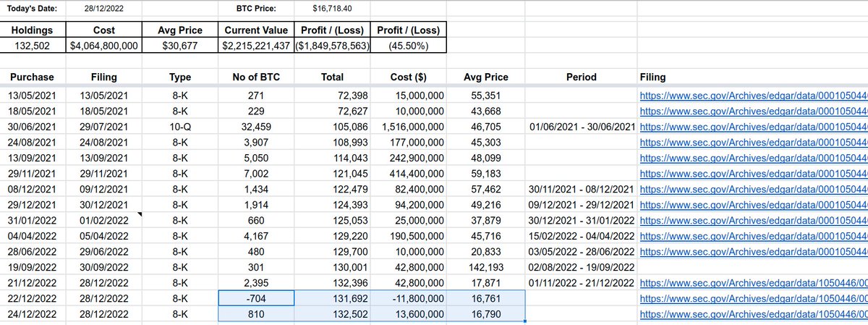The image size is (868, 325).
Task: Select the "BTC Price:" label cell
Action: [x=256, y=8]
